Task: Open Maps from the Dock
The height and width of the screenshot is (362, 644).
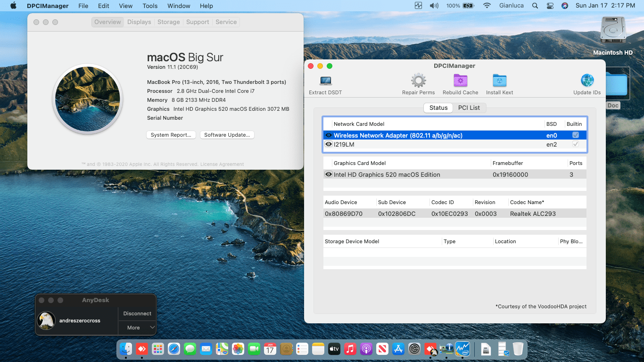Action: pyautogui.click(x=222, y=349)
